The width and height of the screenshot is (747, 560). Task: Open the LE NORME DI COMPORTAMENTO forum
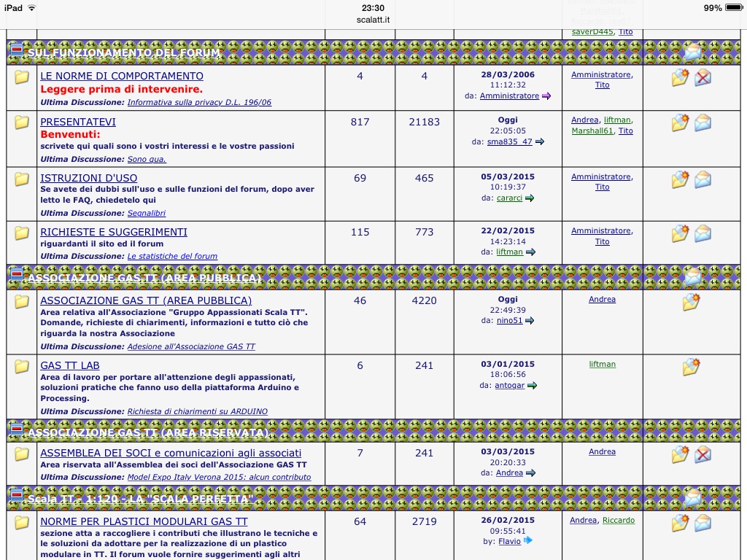tap(122, 76)
